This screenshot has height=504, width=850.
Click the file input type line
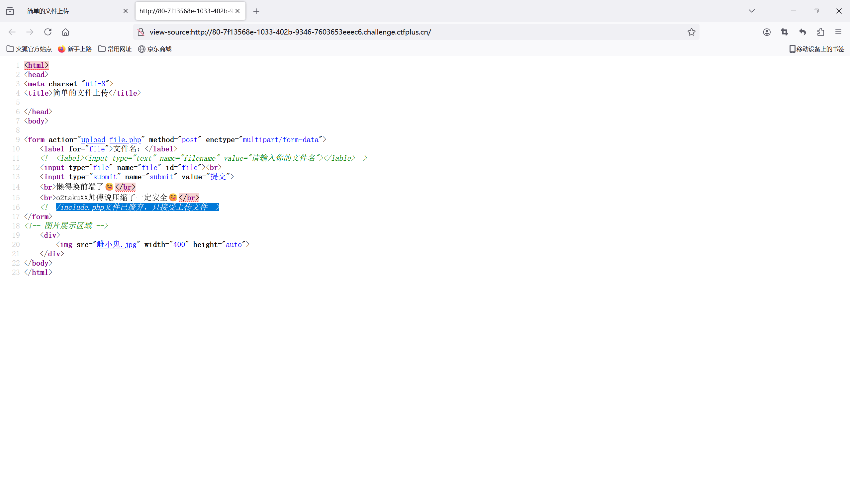(131, 167)
